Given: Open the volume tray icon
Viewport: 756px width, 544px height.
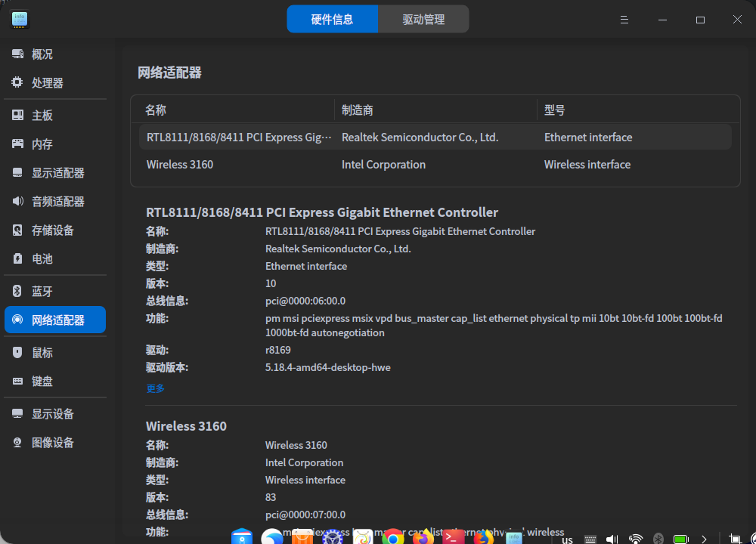Looking at the screenshot, I should pos(612,539).
